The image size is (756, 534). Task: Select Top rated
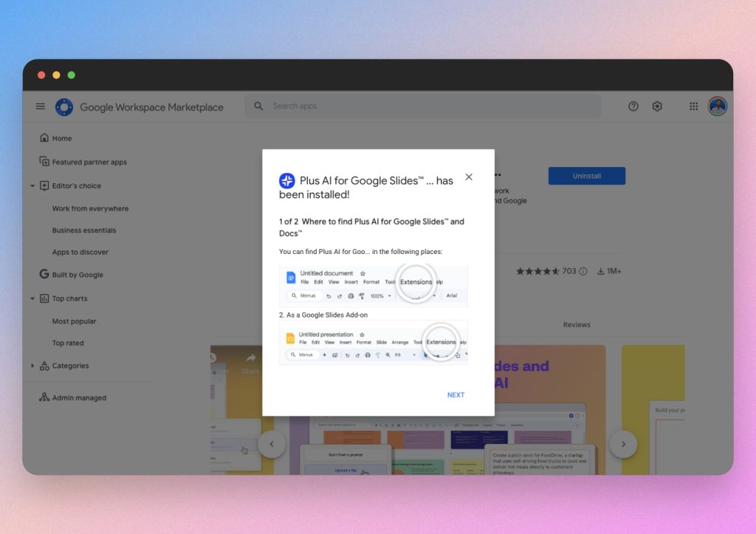(67, 343)
